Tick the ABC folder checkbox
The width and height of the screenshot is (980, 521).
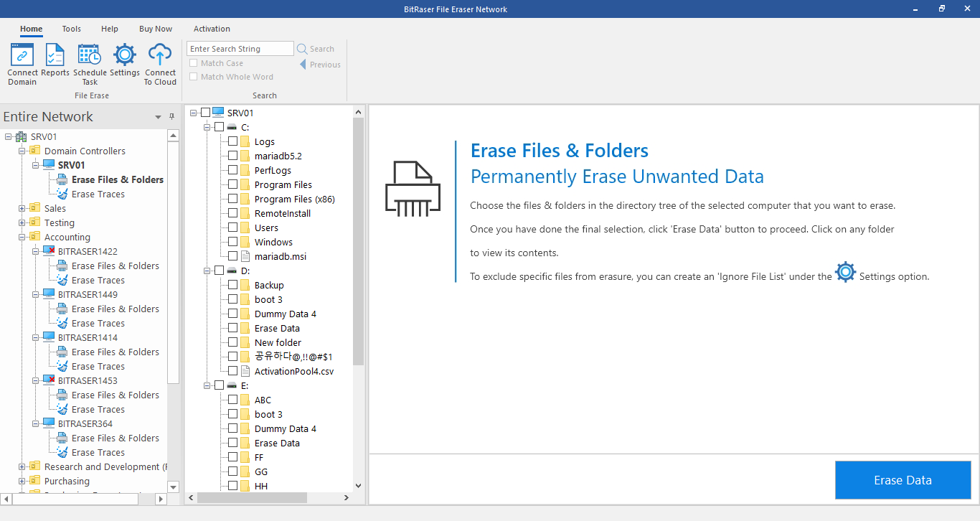click(232, 400)
